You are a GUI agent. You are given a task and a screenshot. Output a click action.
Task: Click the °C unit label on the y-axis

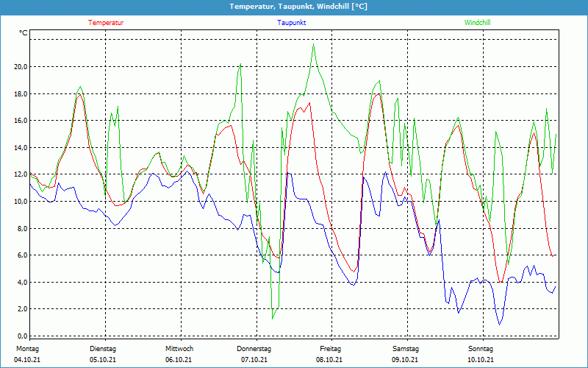coord(24,33)
